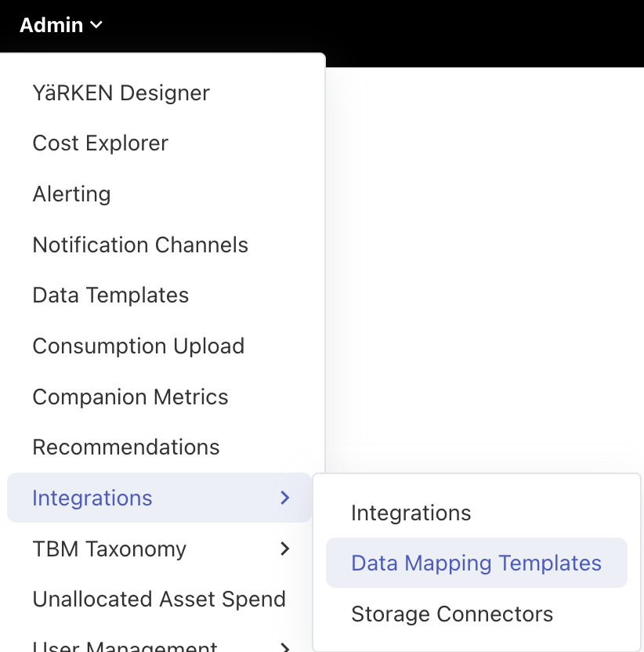Screen dimensions: 644x652
Task: Click the chevron arrow beside Admin
Action: click(x=96, y=25)
